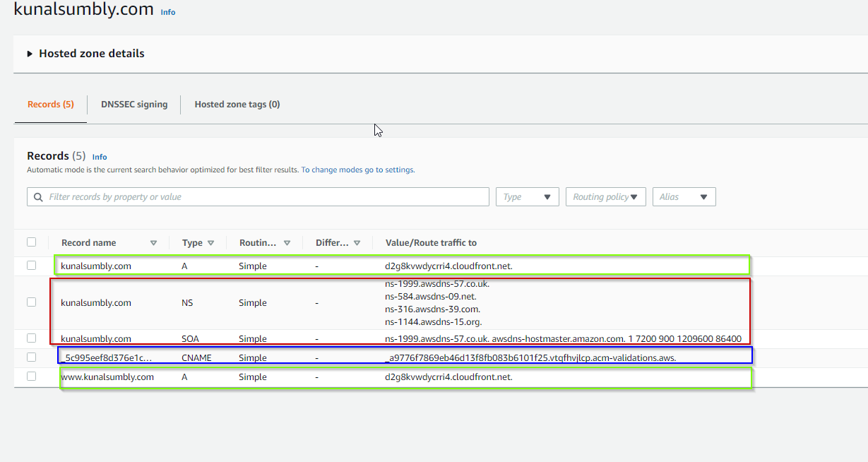Image resolution: width=868 pixels, height=462 pixels.
Task: Click Info link beside Records heading
Action: click(x=100, y=157)
